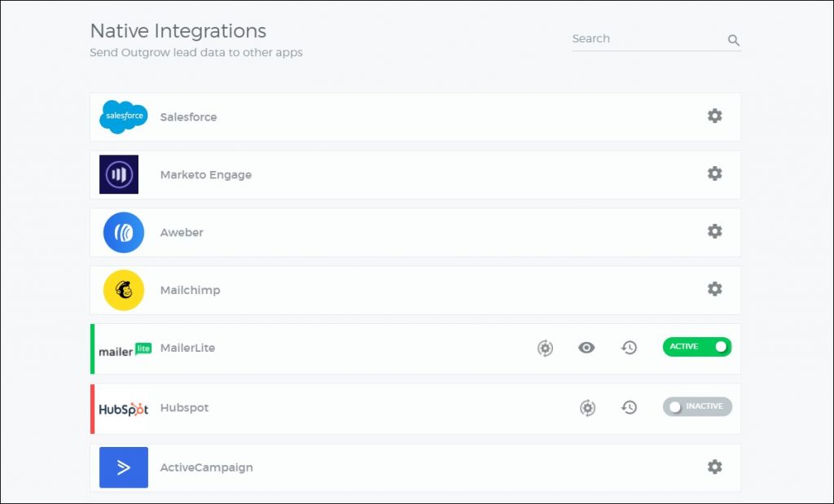Open Hubspot history clock icon
834x504 pixels.
pyautogui.click(x=629, y=407)
